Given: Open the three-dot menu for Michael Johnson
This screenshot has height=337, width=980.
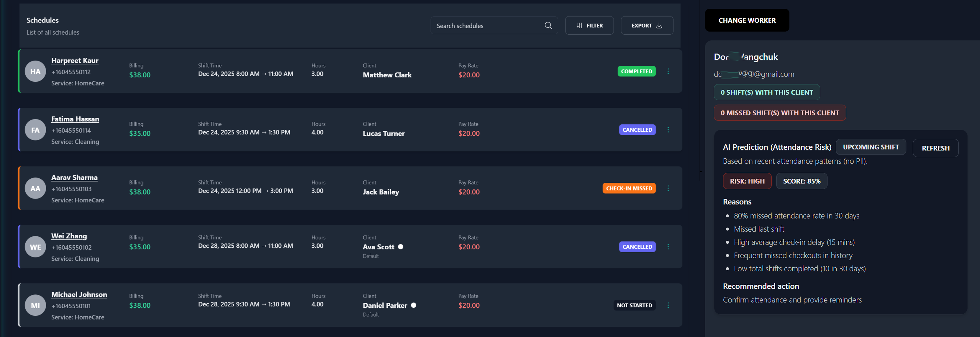Looking at the screenshot, I should [668, 305].
